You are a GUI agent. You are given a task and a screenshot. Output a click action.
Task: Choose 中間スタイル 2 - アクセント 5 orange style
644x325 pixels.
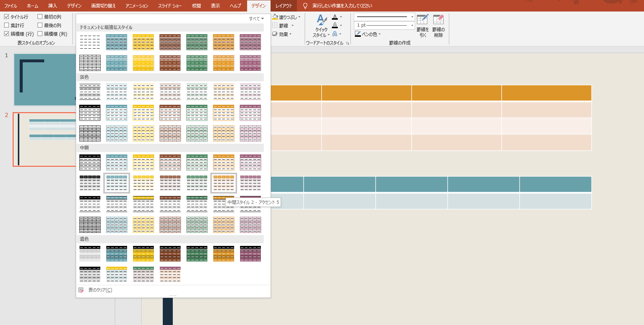(x=224, y=183)
